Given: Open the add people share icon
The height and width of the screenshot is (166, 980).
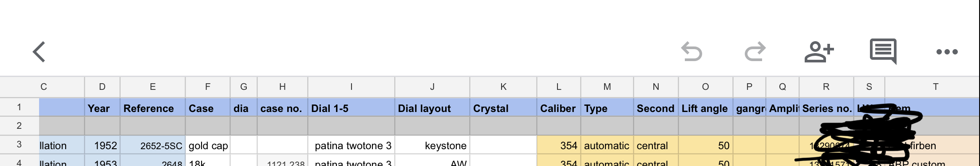Looking at the screenshot, I should pos(819,52).
